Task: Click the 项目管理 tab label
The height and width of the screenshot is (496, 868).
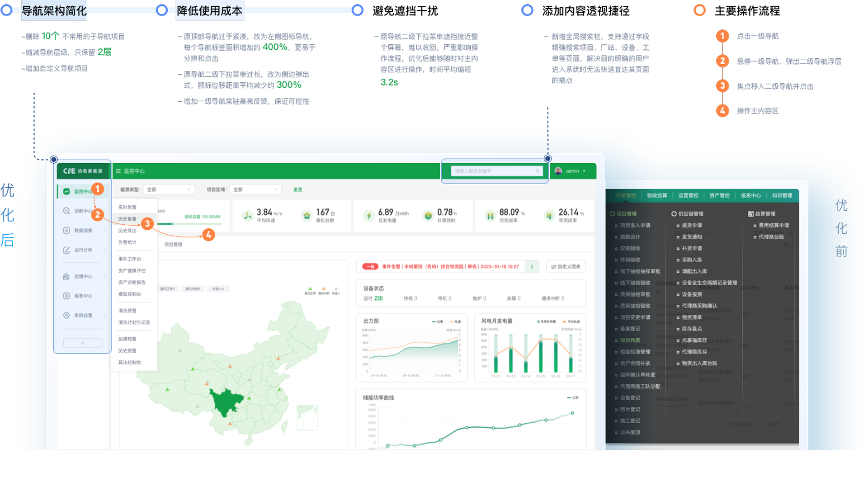Action: [x=173, y=245]
